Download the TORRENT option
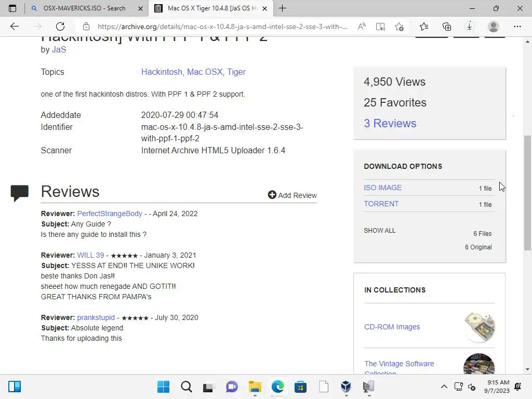This screenshot has height=399, width=532. tap(381, 204)
